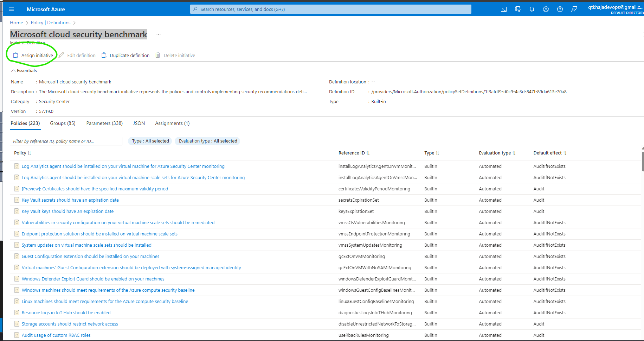Collapse the Essentials section

coord(24,70)
